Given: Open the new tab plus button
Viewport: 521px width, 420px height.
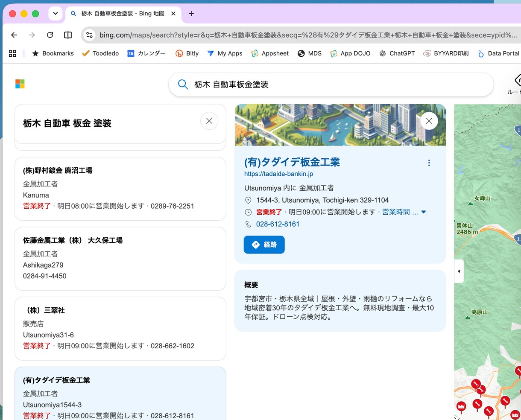Looking at the screenshot, I should 191,14.
